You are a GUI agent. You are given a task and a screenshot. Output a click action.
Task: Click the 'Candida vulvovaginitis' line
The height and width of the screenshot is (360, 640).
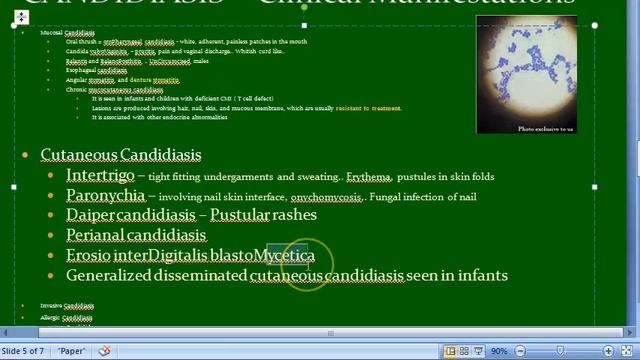[175, 51]
